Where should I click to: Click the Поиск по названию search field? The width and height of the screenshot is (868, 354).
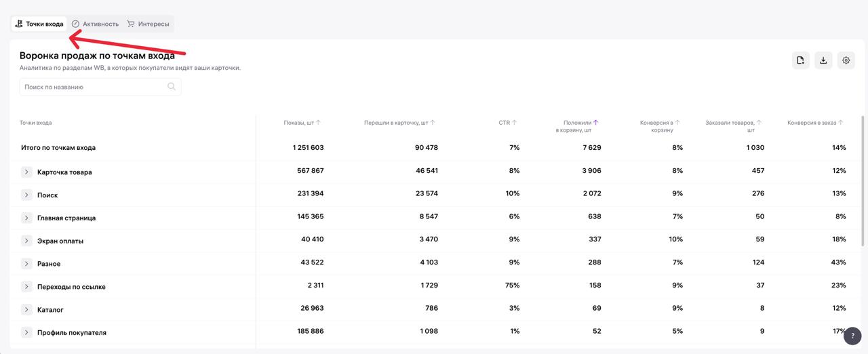pos(100,87)
